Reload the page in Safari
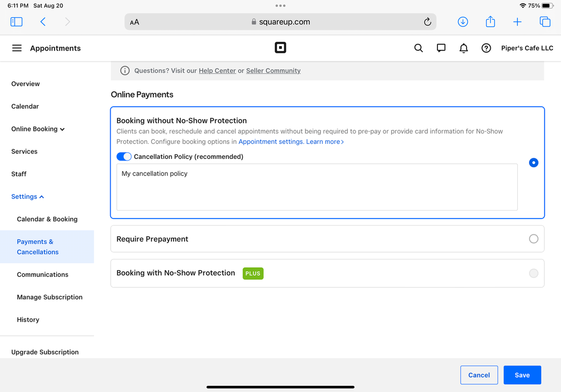Viewport: 561px width, 392px height. click(x=427, y=22)
